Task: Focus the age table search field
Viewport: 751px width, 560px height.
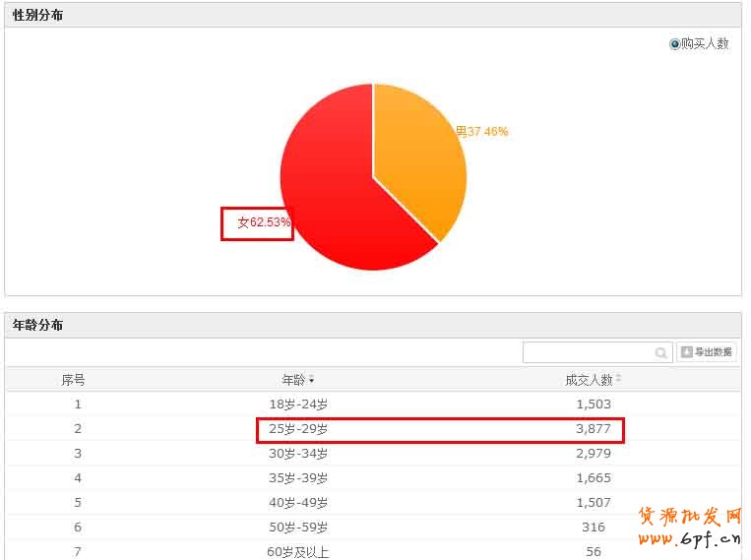Action: tap(588, 352)
